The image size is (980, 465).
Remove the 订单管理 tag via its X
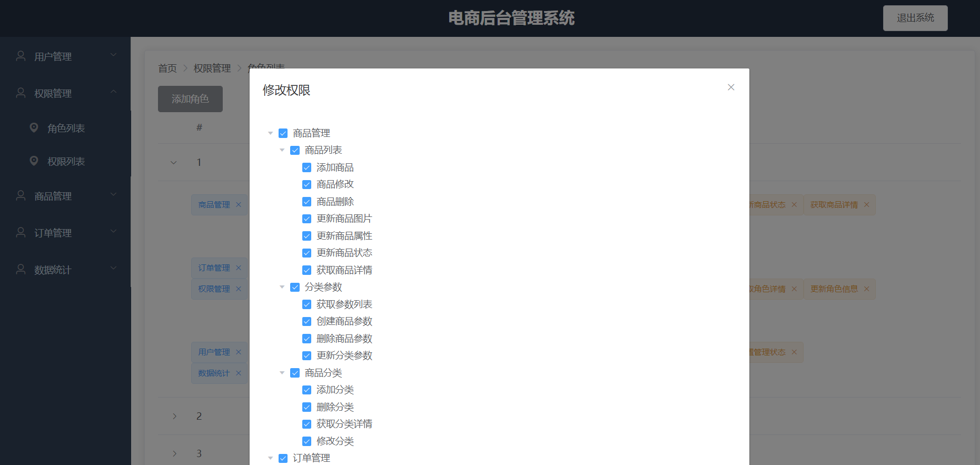pyautogui.click(x=239, y=268)
